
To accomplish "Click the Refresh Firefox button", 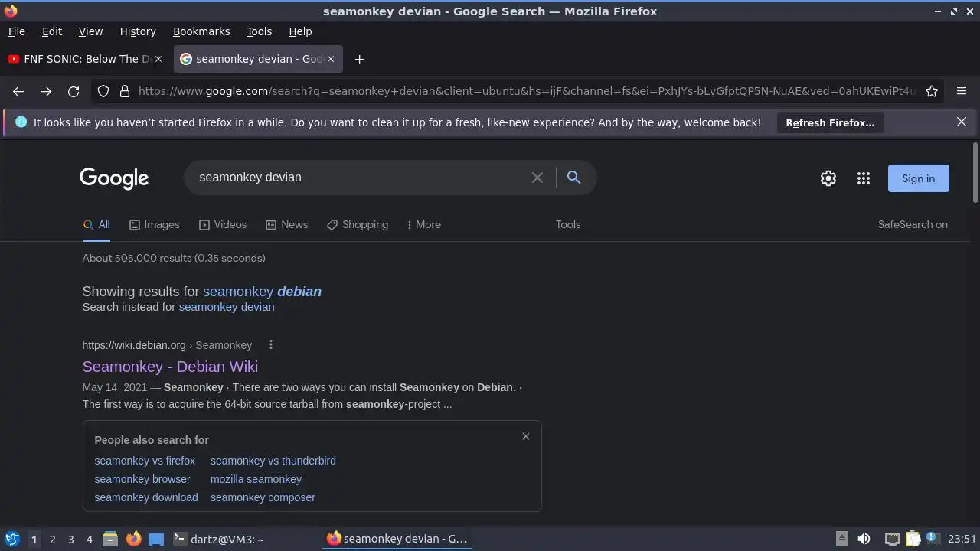I will 830,122.
